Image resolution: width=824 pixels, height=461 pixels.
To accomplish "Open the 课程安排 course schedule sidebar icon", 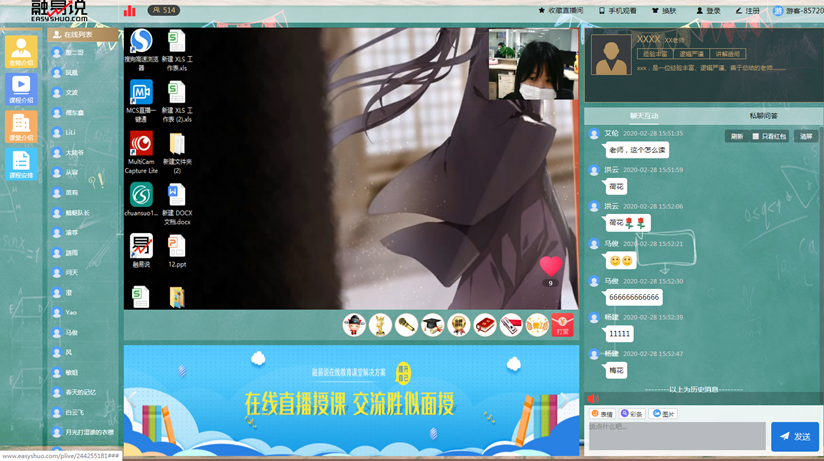I will [21, 164].
